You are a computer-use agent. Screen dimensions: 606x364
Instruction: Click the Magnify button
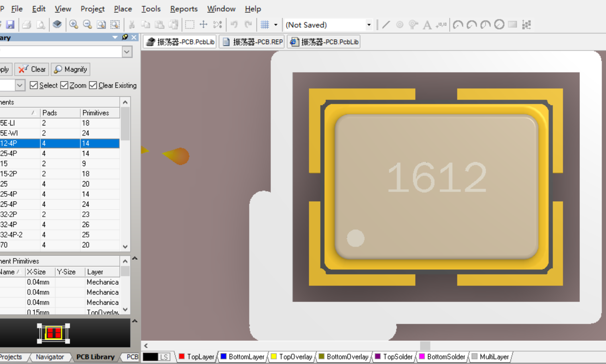(x=71, y=69)
